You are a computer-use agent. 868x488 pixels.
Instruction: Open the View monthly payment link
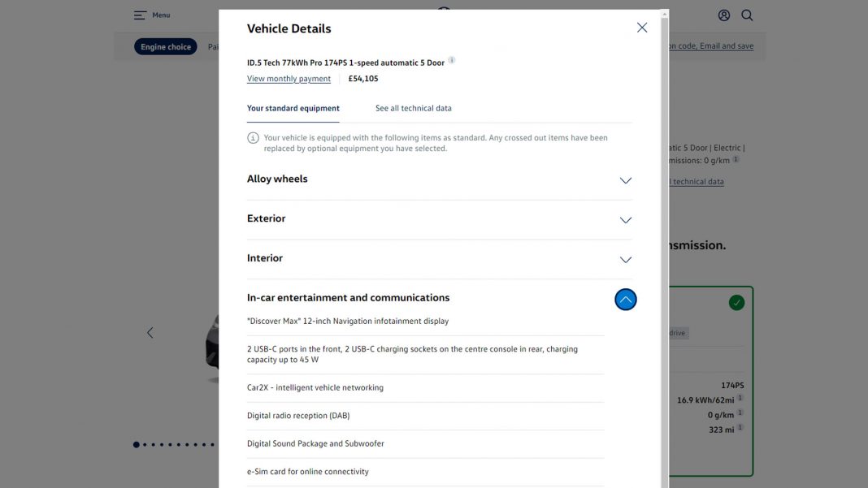[289, 78]
